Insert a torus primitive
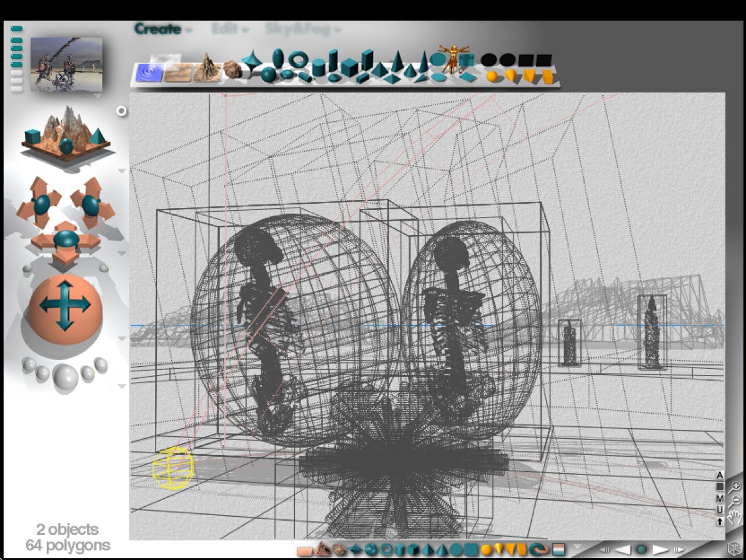Image resolution: width=746 pixels, height=560 pixels. (299, 61)
